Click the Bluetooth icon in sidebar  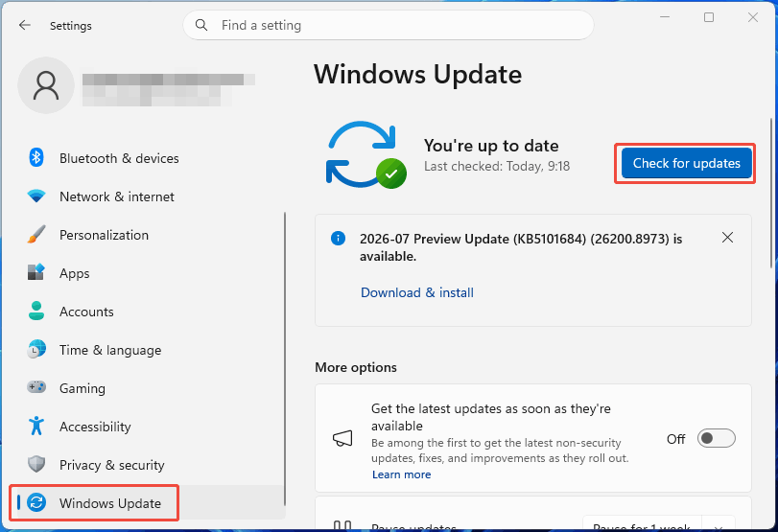click(36, 157)
